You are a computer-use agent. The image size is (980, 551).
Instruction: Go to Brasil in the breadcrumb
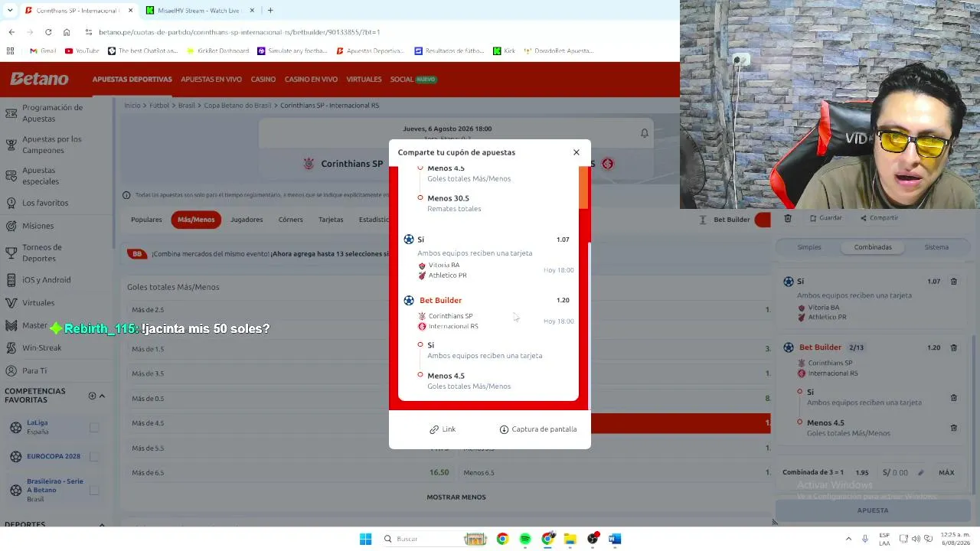[x=187, y=106]
